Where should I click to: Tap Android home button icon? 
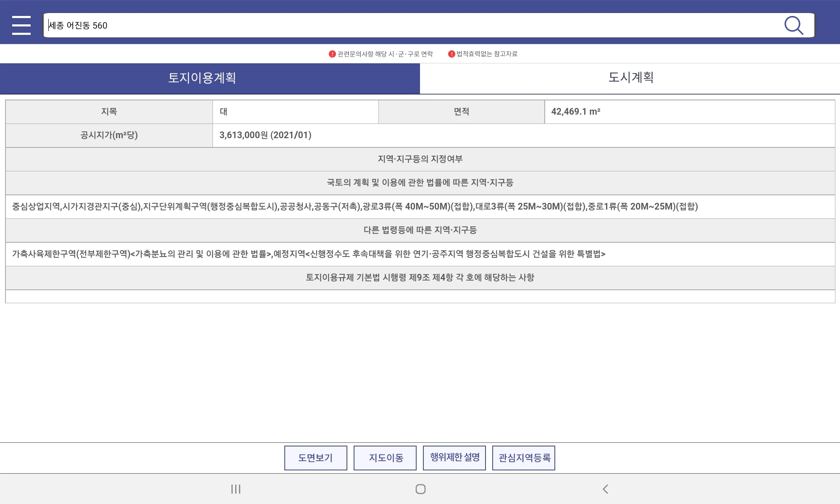click(x=420, y=489)
